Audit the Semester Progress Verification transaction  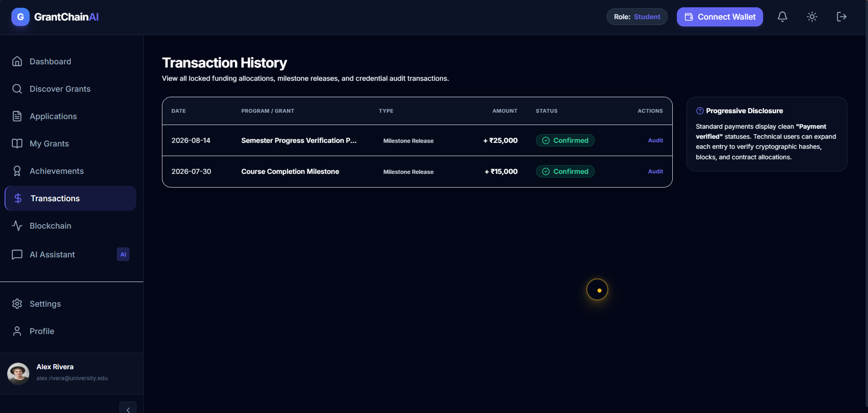(655, 141)
